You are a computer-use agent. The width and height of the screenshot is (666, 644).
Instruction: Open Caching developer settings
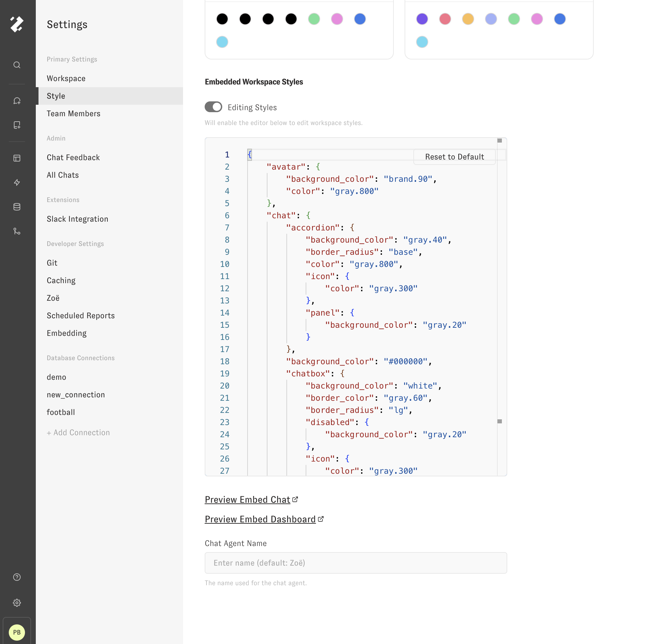[x=109, y=280]
